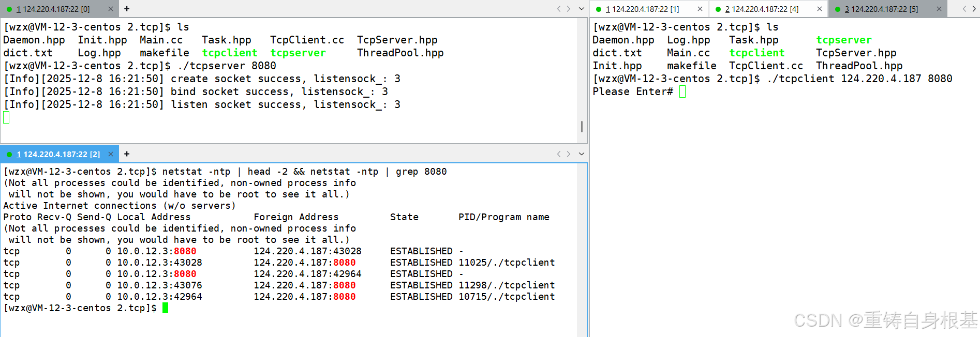Click 'Foreign Address' column header
This screenshot has width=980, height=337.
point(296,217)
